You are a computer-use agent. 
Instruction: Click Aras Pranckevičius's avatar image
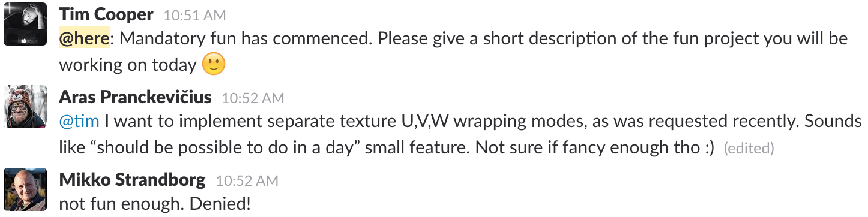25,107
